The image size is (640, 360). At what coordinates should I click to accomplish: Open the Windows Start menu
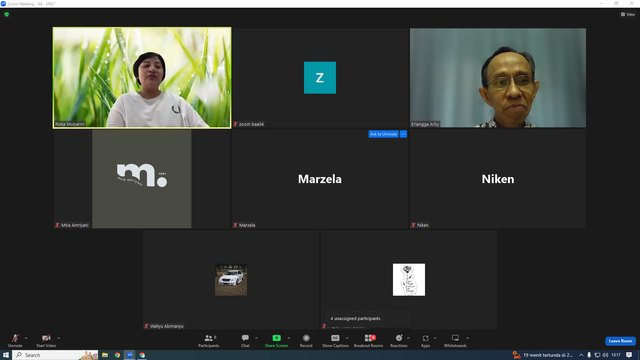click(6, 355)
